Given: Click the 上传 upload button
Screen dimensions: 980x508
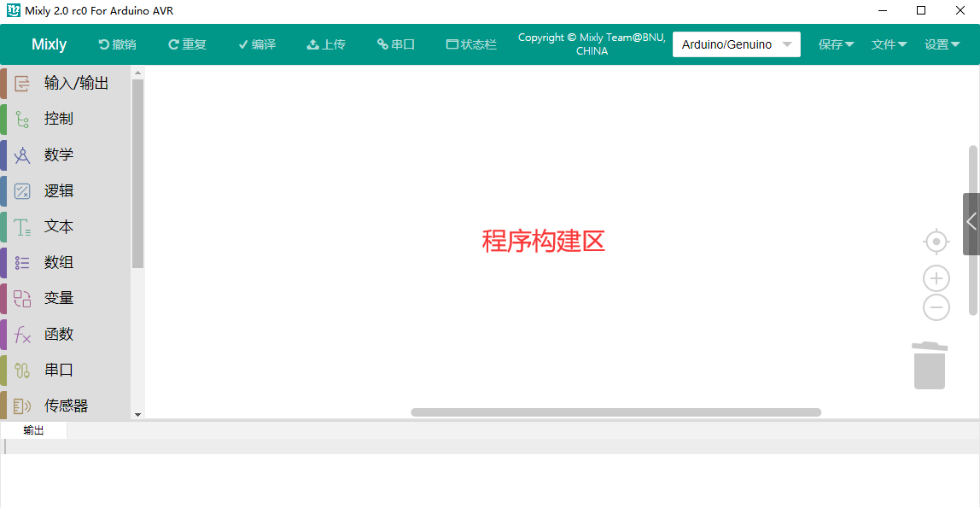Looking at the screenshot, I should point(325,44).
